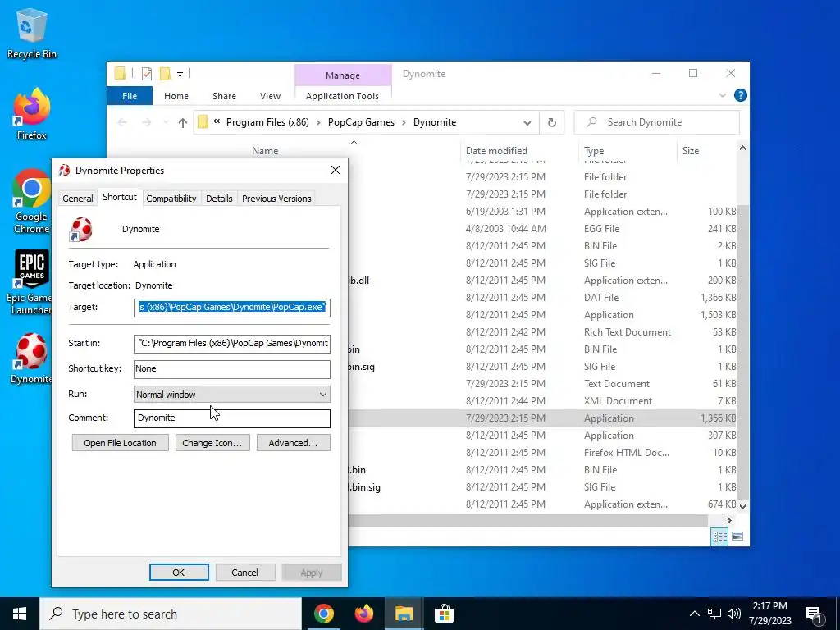Click the Search Dynomite box
This screenshot has height=630, width=840.
657,122
